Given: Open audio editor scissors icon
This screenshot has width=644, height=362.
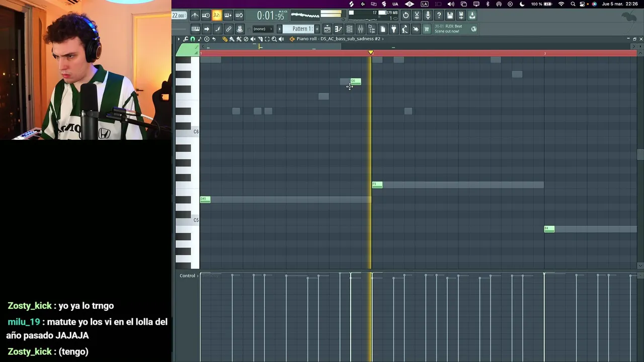Looking at the screenshot, I should 417,15.
